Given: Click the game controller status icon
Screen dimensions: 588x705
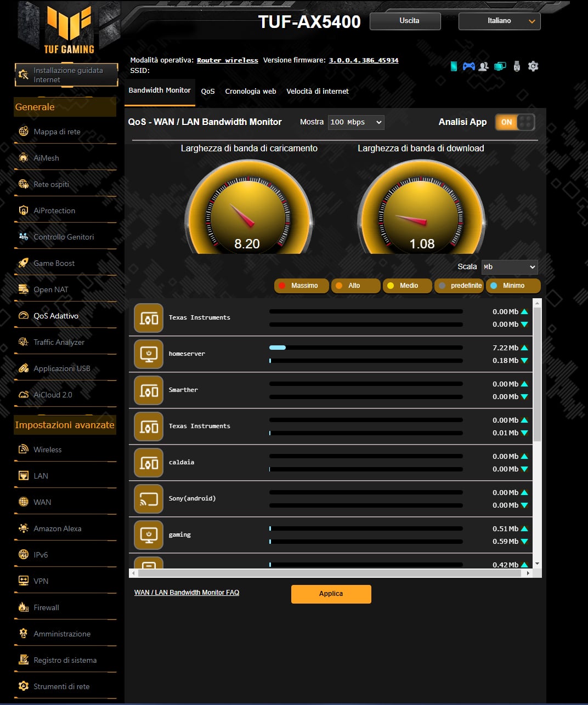Looking at the screenshot, I should tap(468, 66).
